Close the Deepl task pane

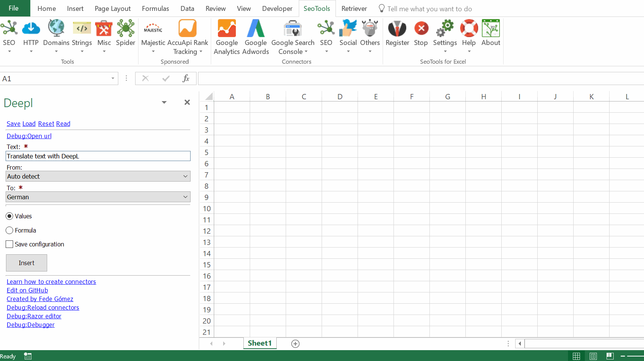187,102
